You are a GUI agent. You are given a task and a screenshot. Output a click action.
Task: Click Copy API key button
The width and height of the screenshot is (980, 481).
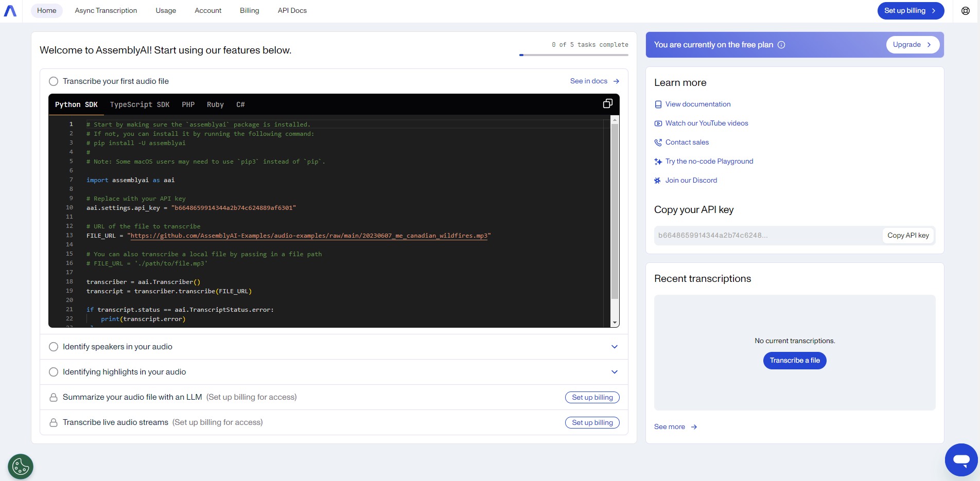coord(908,236)
